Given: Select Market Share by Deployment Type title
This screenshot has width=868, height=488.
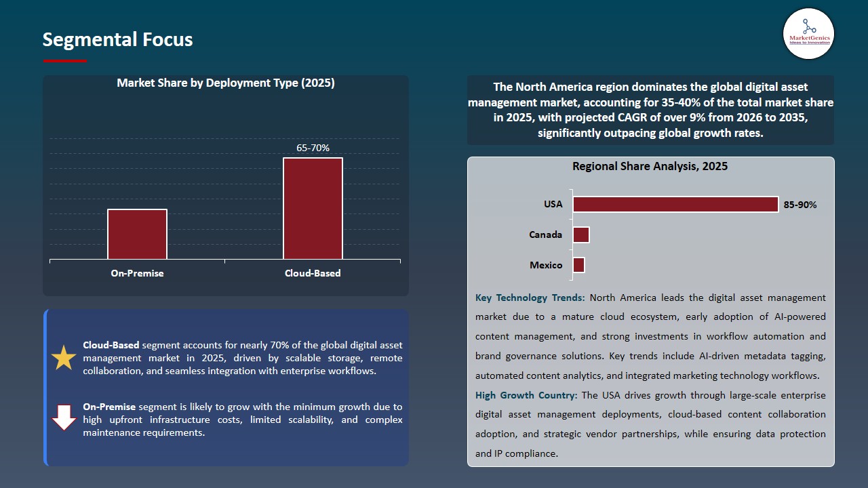Looking at the screenshot, I should coord(226,83).
